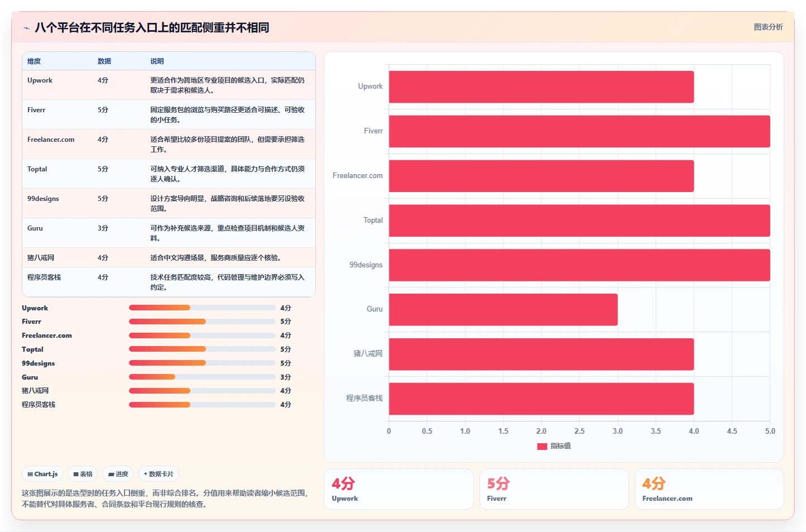Click the Freelancer.com progress bar
The height and width of the screenshot is (532, 806).
click(202, 336)
